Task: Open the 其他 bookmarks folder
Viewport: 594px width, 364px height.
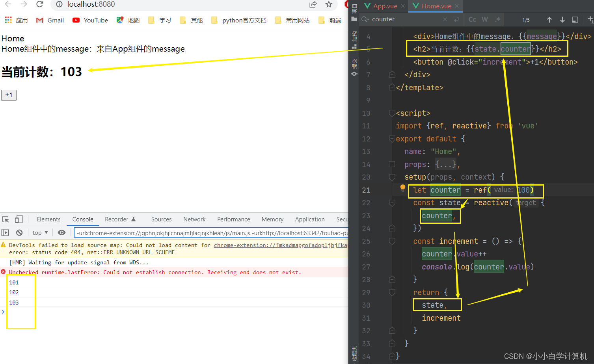Action: (191, 20)
